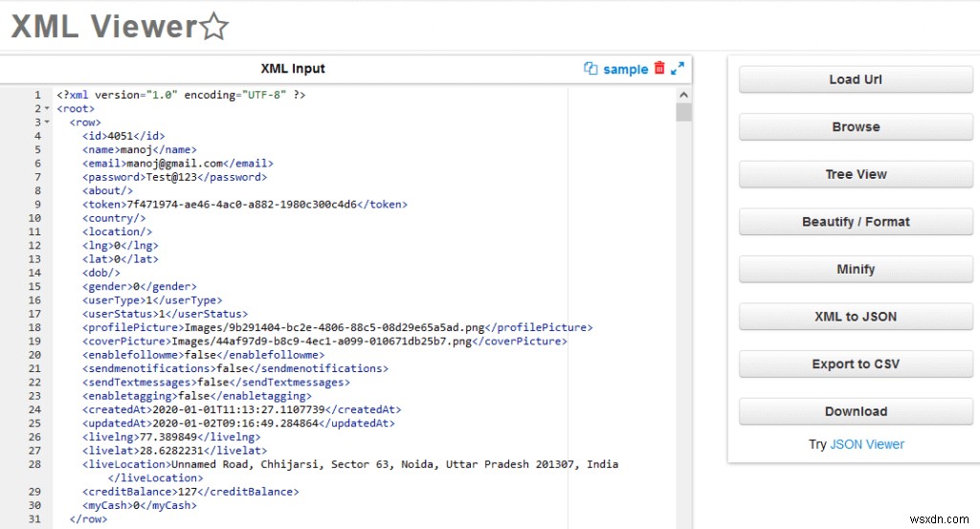The height and width of the screenshot is (529, 980).
Task: Select the XML Input panel header
Action: point(293,69)
